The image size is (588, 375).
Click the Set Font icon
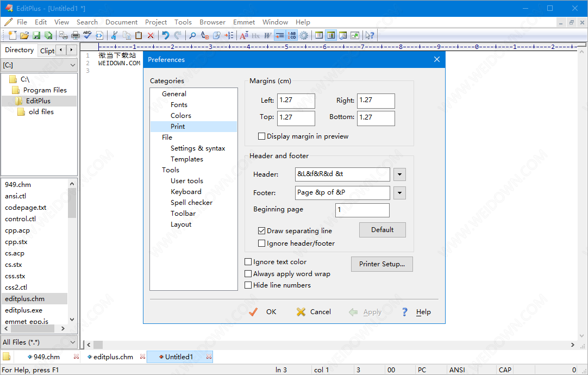[x=244, y=35]
